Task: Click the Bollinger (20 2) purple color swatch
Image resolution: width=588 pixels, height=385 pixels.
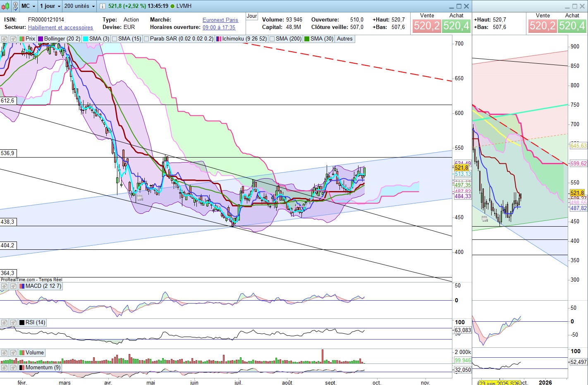Action: click(x=41, y=39)
